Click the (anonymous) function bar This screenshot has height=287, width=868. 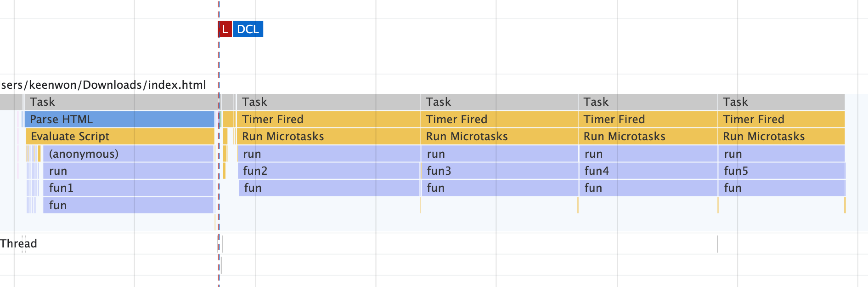tap(129, 154)
